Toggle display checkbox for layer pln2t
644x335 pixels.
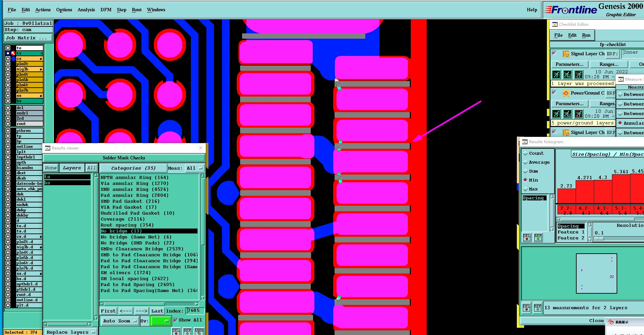pos(8,64)
